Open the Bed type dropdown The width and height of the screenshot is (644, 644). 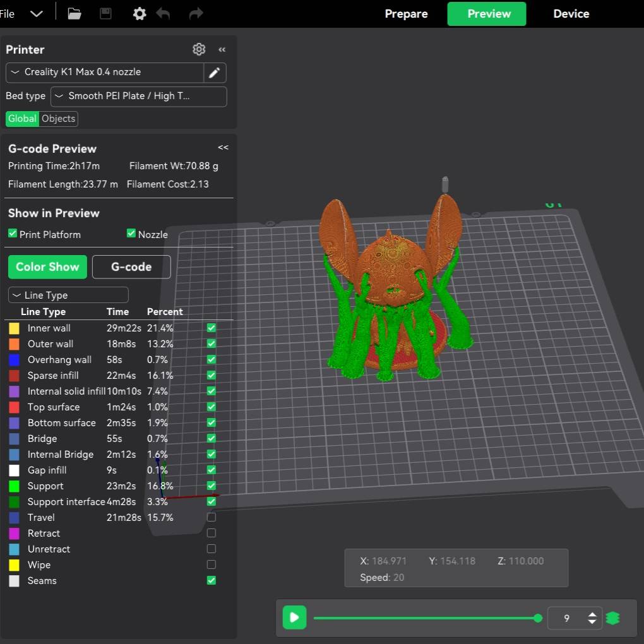point(139,97)
